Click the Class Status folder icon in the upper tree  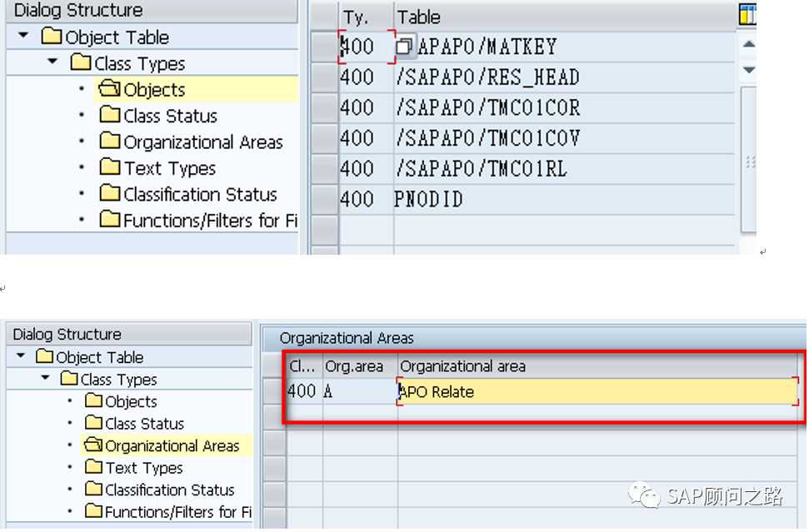point(109,115)
